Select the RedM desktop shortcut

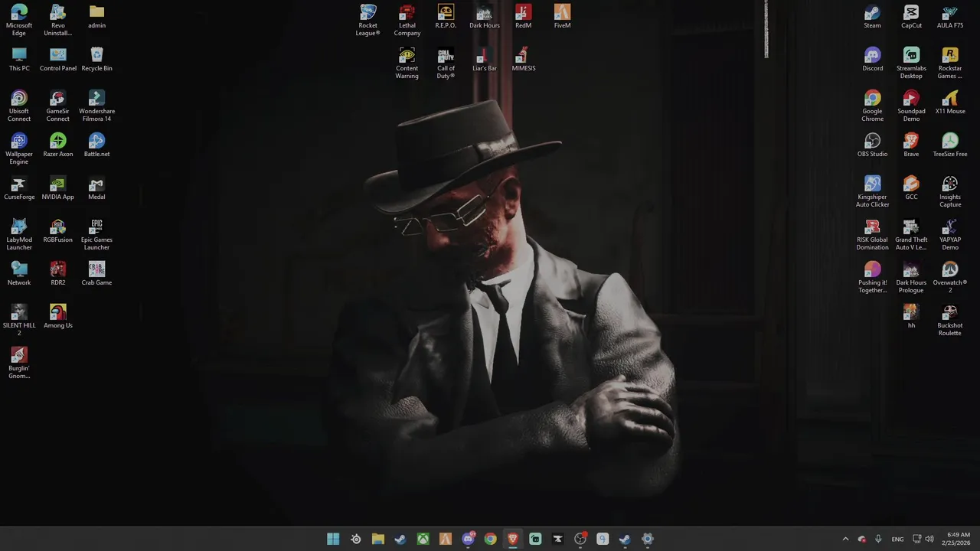pyautogui.click(x=524, y=16)
